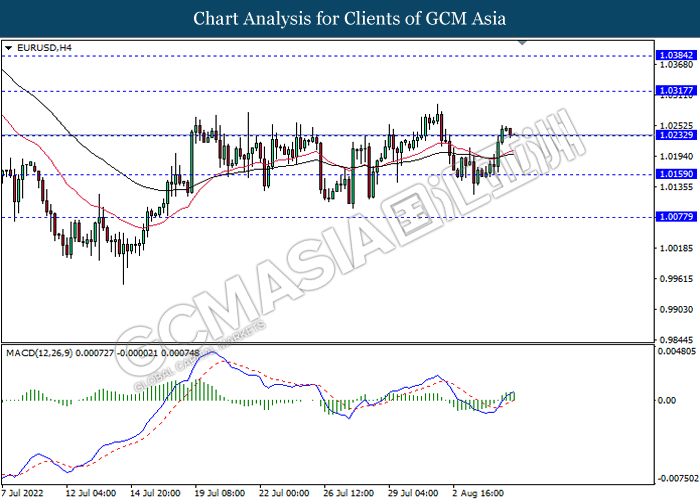Select the 1.01590 price level label
Screen dimensions: 700x500
[x=676, y=174]
